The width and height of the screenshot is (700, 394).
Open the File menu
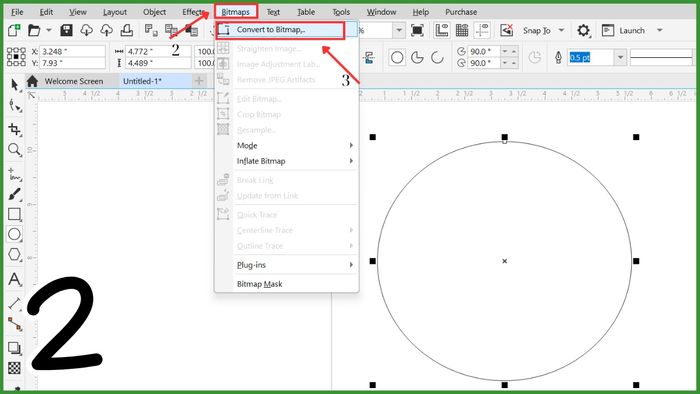point(17,12)
